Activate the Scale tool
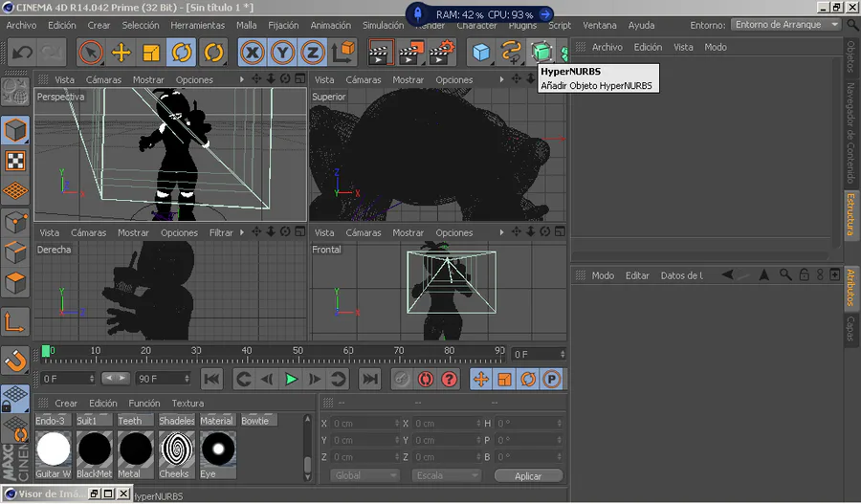 coord(151,53)
